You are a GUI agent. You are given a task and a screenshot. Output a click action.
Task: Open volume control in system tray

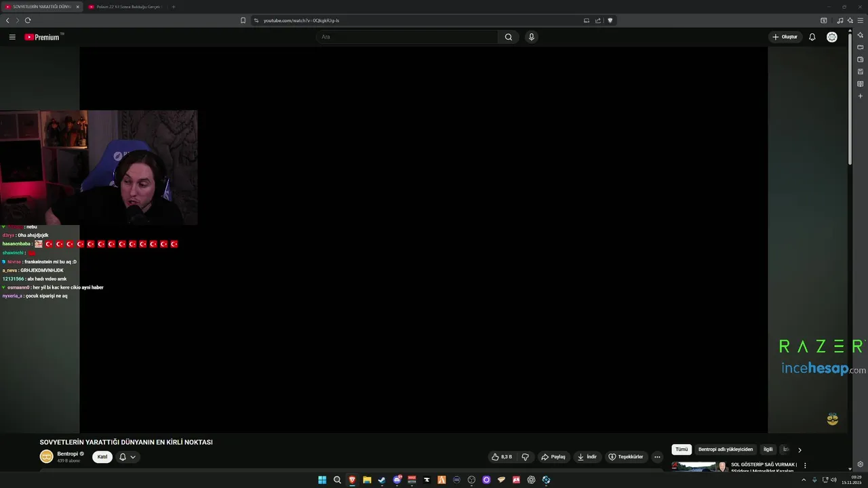[833, 480]
